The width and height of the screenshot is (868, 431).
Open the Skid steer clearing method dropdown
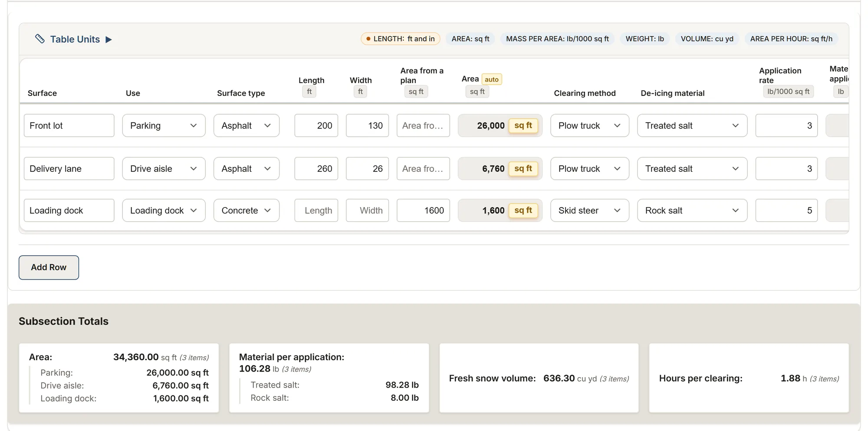click(x=589, y=211)
